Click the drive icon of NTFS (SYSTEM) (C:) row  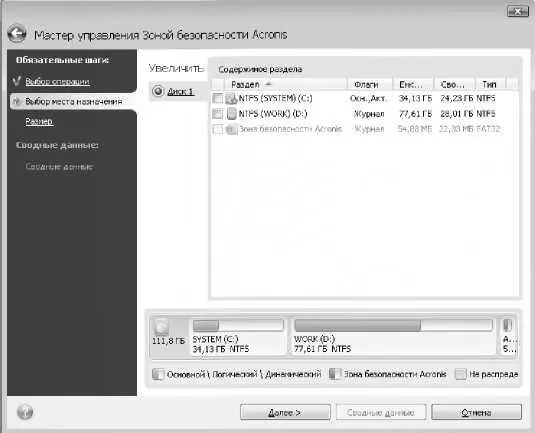[231, 98]
